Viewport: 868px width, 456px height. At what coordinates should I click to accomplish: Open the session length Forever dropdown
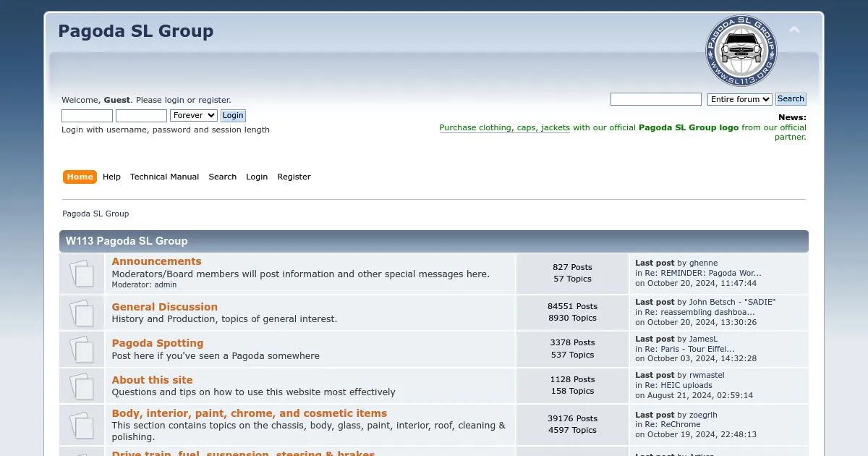click(194, 115)
